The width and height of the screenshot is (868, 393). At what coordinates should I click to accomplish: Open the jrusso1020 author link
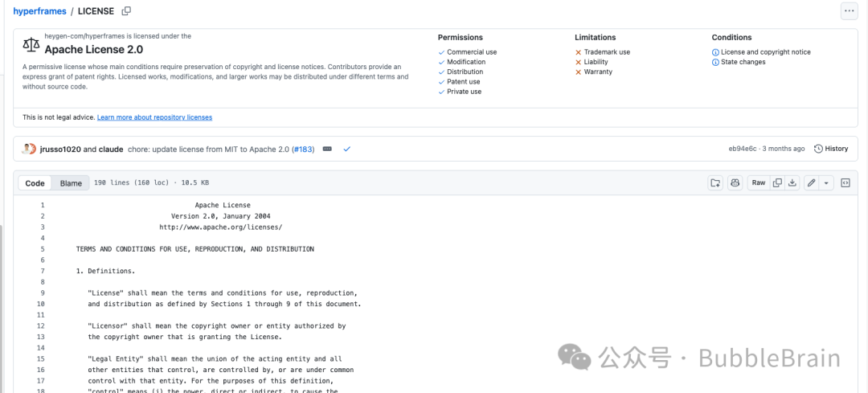tap(60, 149)
